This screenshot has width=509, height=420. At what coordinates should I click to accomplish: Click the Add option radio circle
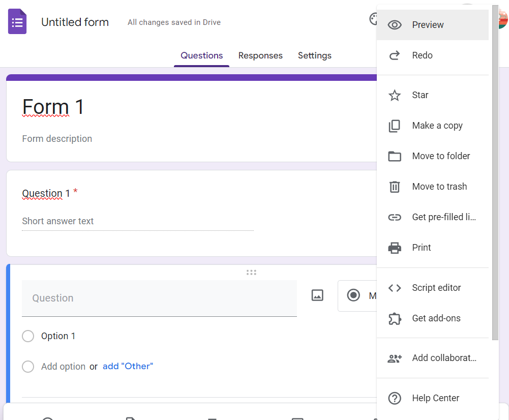coord(28,367)
